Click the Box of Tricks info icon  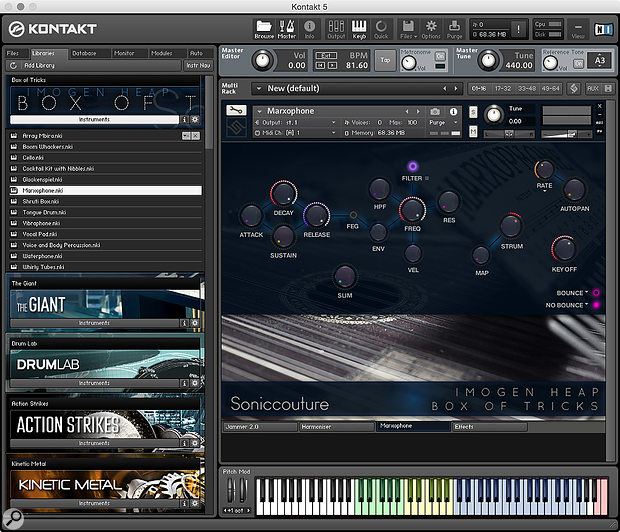click(184, 119)
